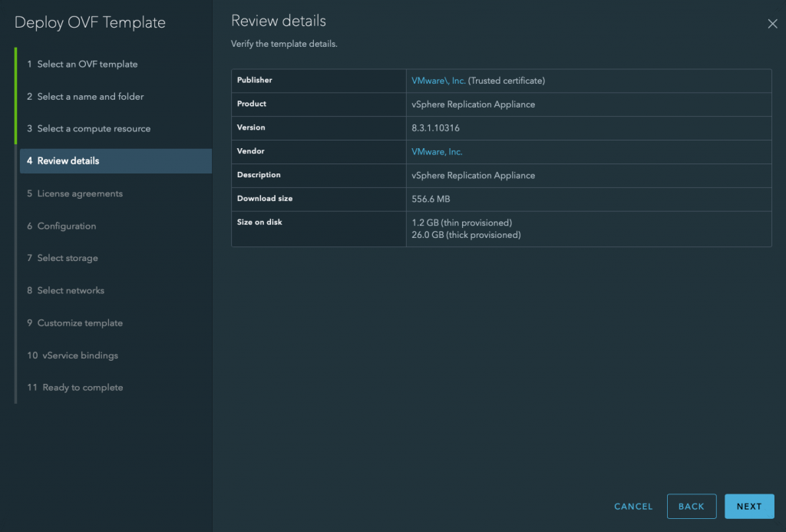
Task: Click the Publisher row label
Action: point(254,81)
